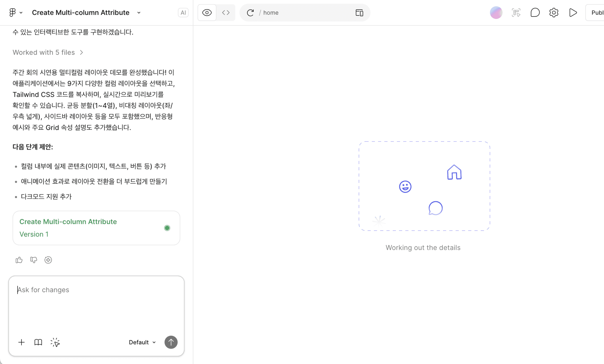Screen dimensions: 604x364
Task: Open the Figma main menu logo
Action: coord(13,13)
